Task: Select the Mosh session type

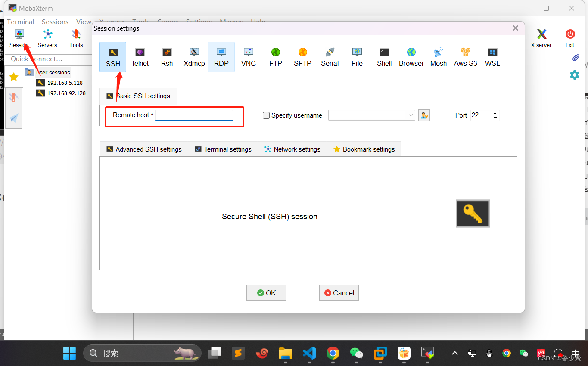Action: point(439,57)
